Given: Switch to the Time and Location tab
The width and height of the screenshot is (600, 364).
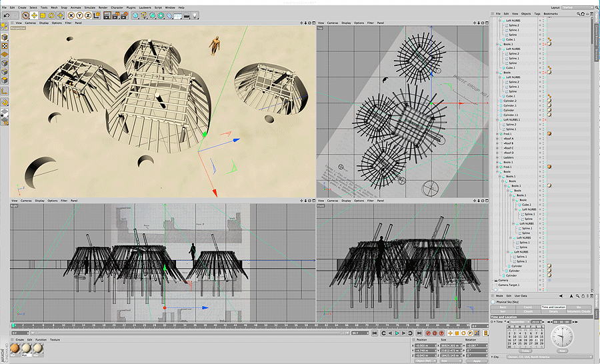Looking at the screenshot, I should click(553, 307).
